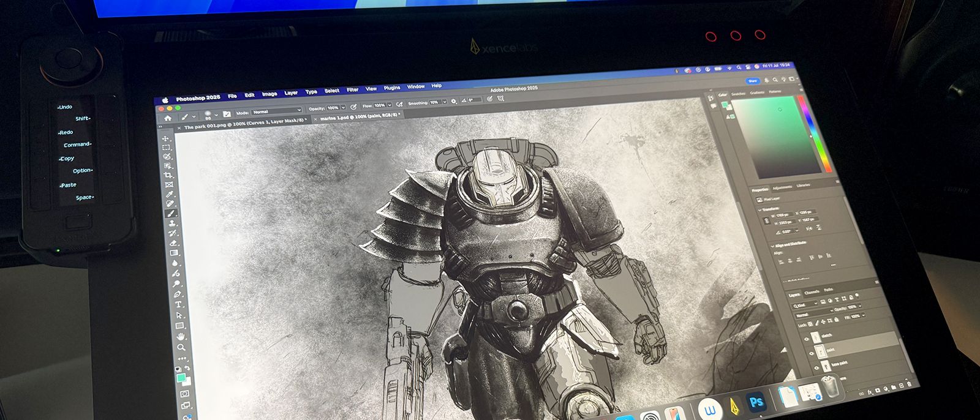Open the brush Opacity dropdown arrow
The width and height of the screenshot is (980, 420).
click(343, 108)
